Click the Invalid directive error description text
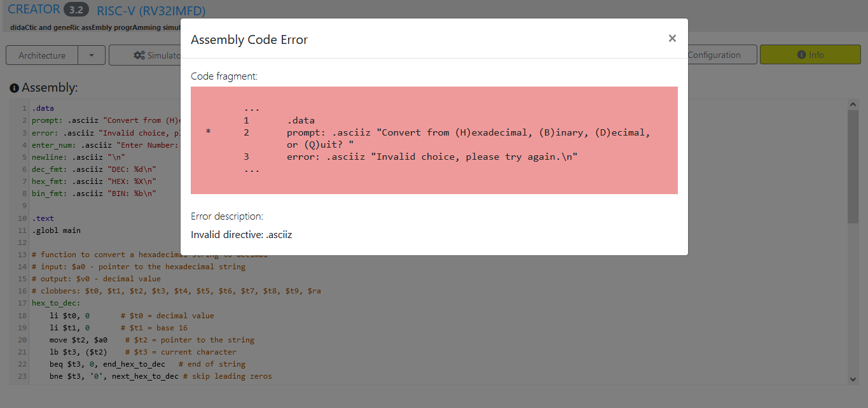This screenshot has height=408, width=868. pyautogui.click(x=241, y=234)
